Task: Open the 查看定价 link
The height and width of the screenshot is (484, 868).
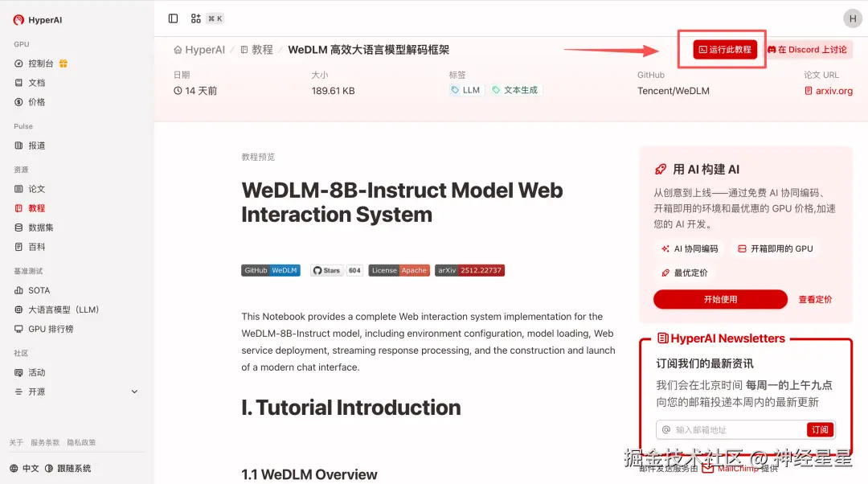Action: (815, 299)
